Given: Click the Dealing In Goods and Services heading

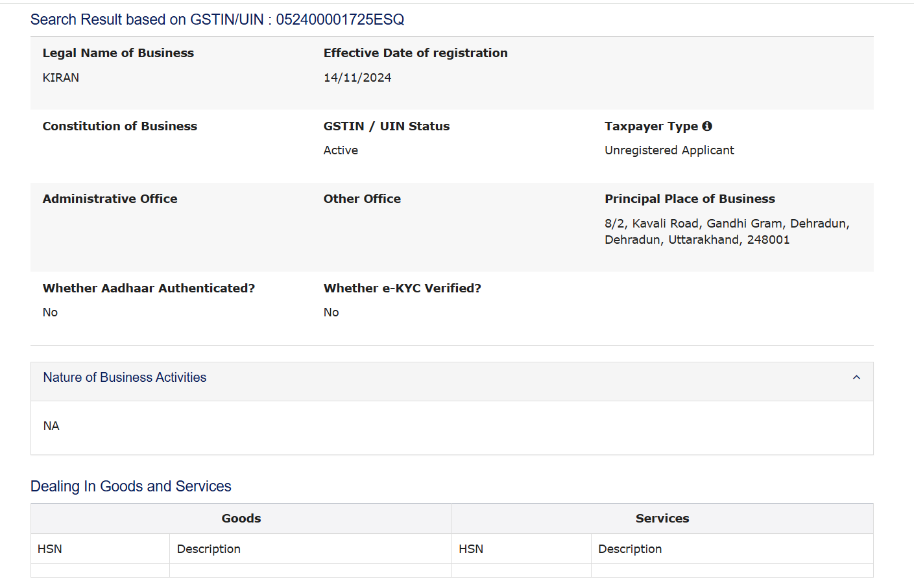Looking at the screenshot, I should (131, 486).
